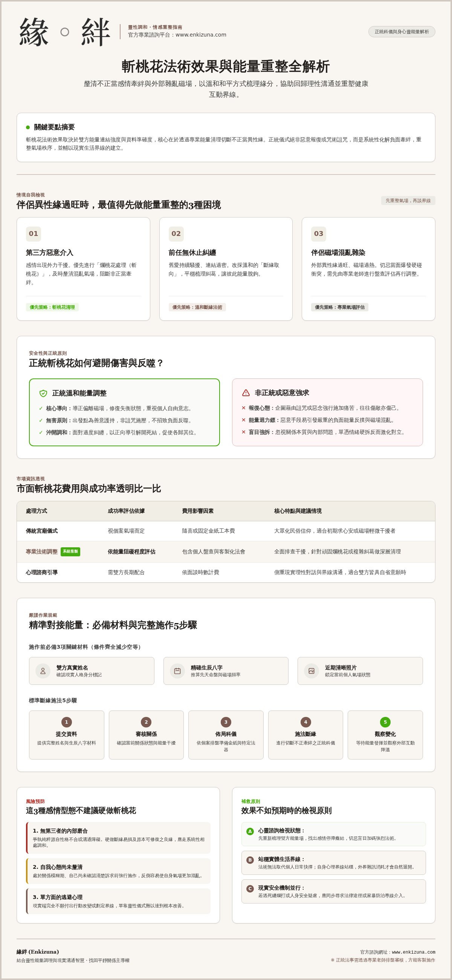Click the 02 number badge on 前任無休止糾纏 card
The image size is (452, 980).
(176, 234)
